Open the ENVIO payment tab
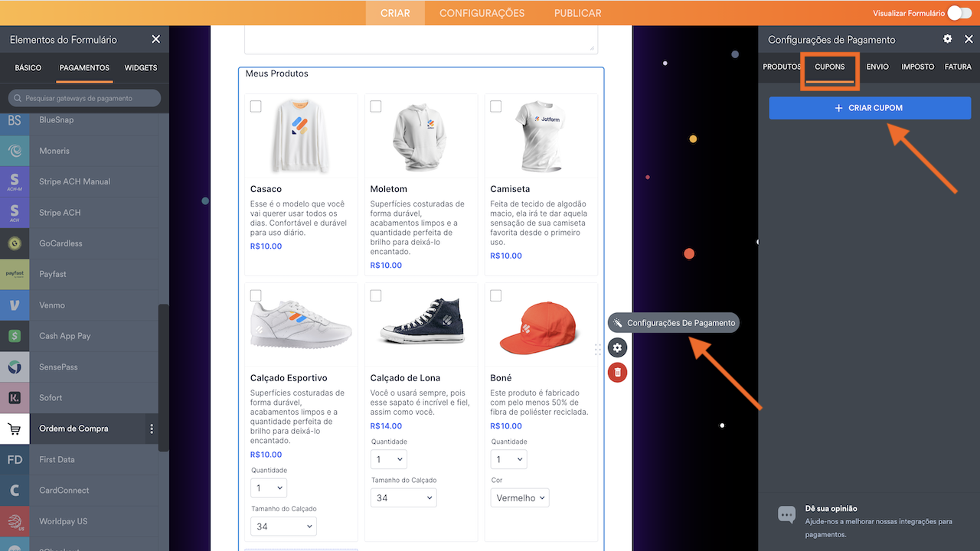This screenshot has height=551, width=980. pyautogui.click(x=877, y=67)
